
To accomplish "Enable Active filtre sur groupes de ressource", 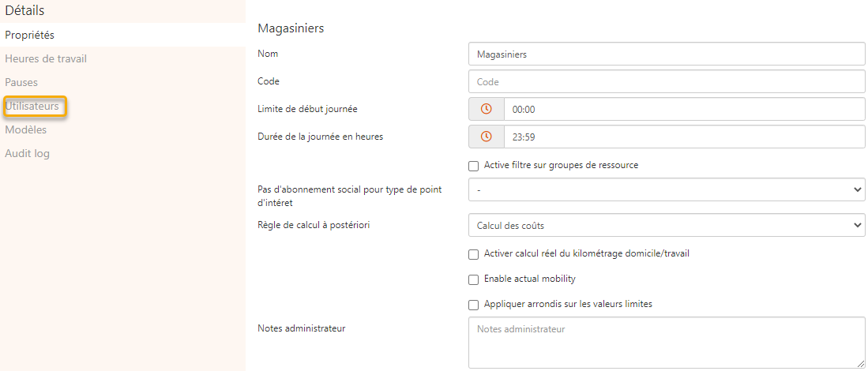I will [x=474, y=166].
